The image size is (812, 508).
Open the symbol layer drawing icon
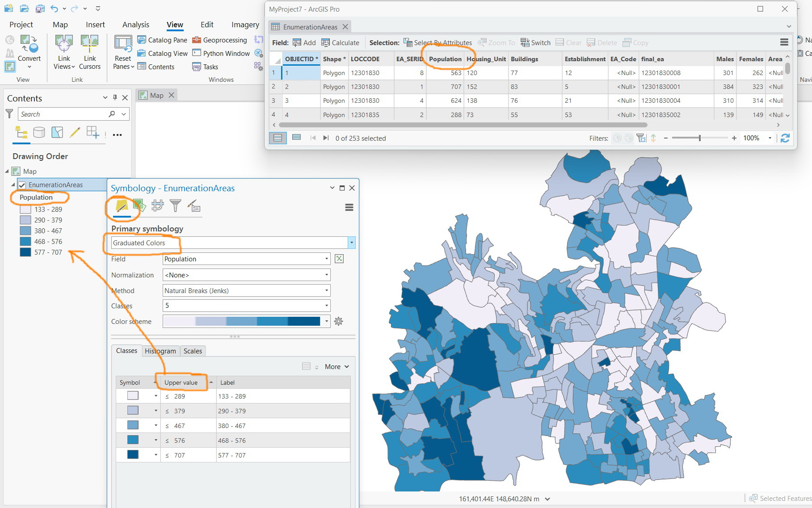157,206
